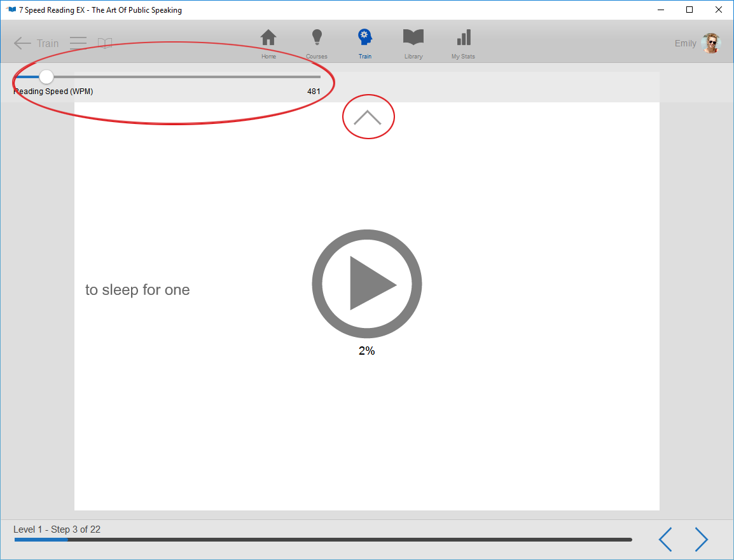Click the 481 WPM value
Screen dimensions: 734x560
coord(314,92)
